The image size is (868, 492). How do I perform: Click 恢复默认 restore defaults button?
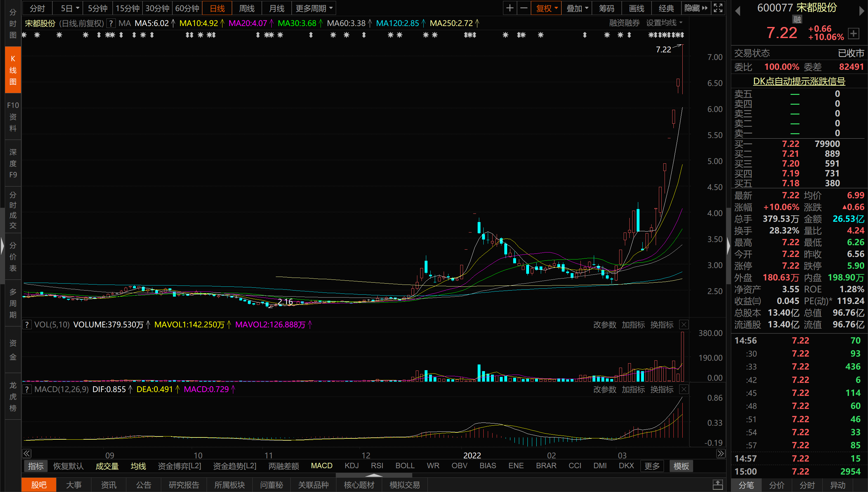pos(68,466)
